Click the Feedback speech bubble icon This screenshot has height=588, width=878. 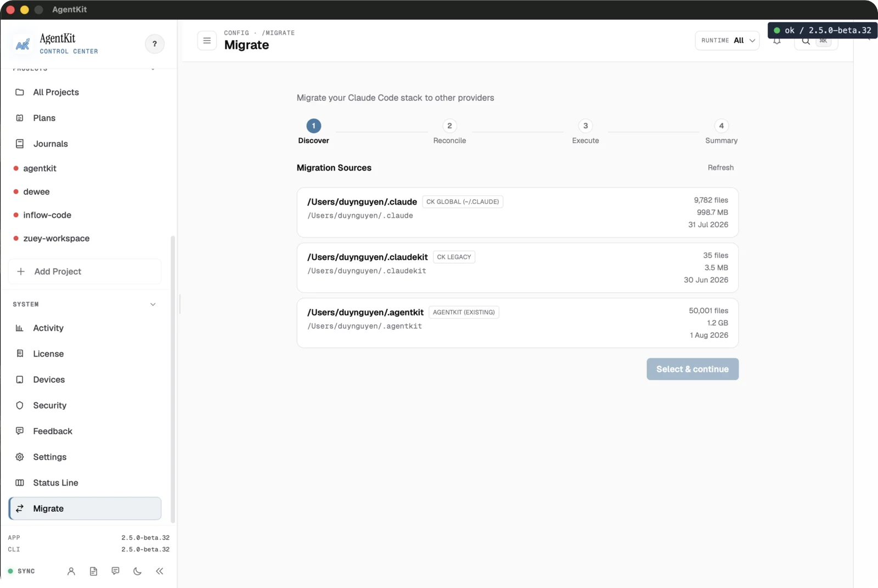(x=20, y=431)
